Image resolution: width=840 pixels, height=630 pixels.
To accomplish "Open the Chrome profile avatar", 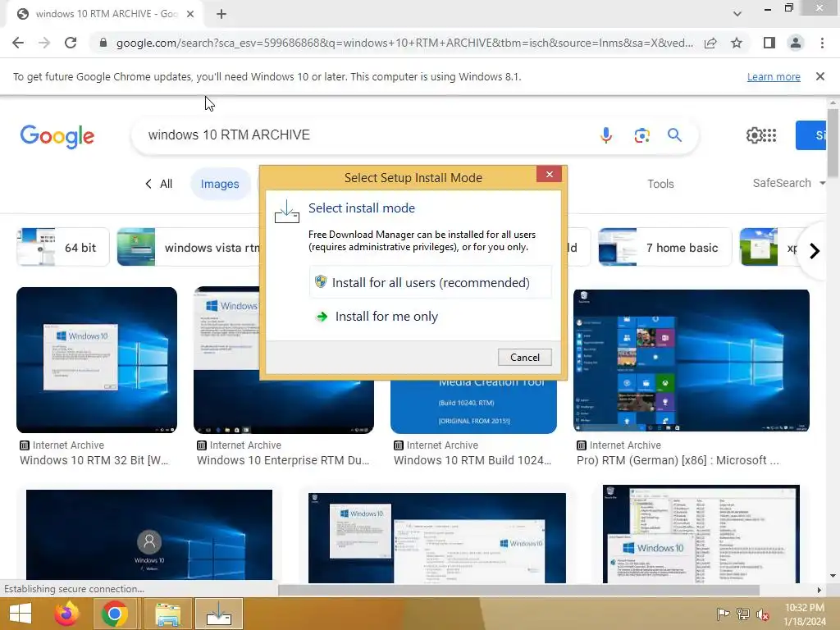I will point(796,43).
